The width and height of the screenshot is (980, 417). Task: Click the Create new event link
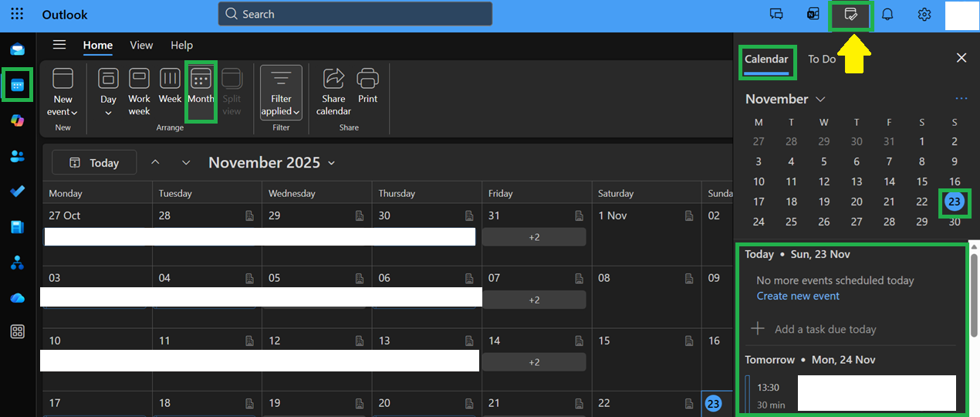tap(798, 296)
